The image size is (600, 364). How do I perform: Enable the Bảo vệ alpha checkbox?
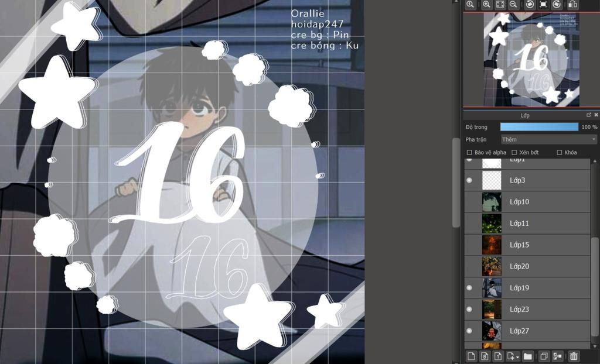coord(469,153)
